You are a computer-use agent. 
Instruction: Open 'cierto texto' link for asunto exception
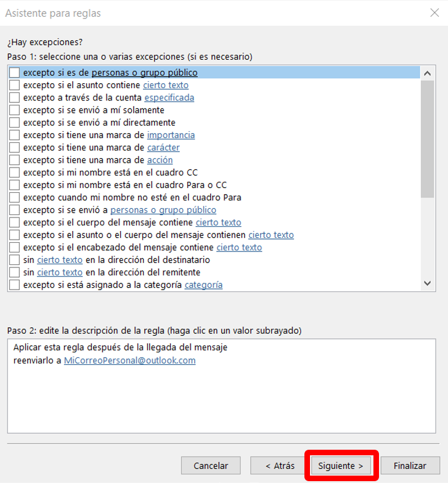[x=166, y=85]
